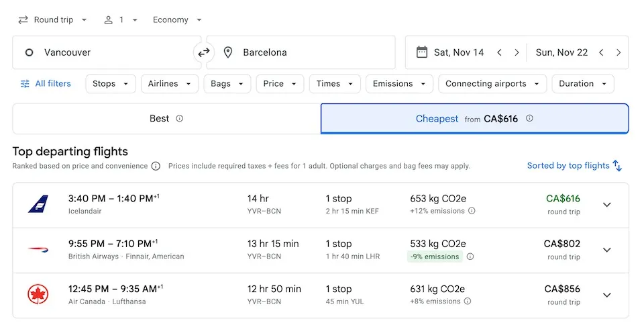Switch to the Best tab
This screenshot has height=323, width=644.
[166, 119]
